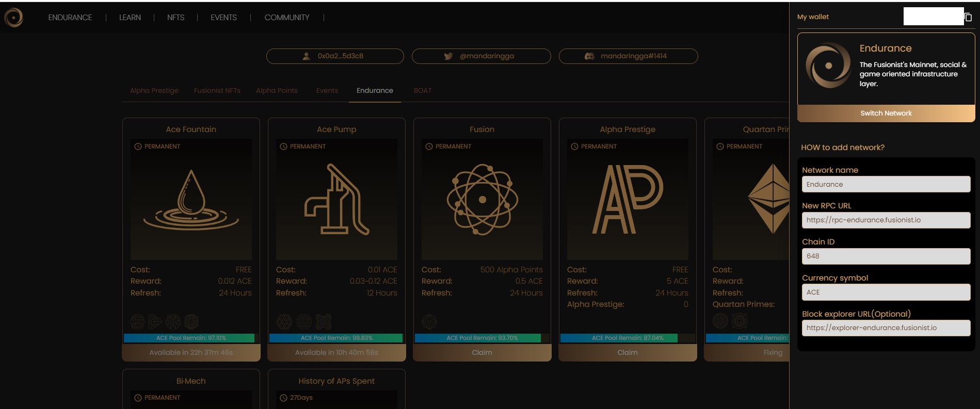Click second badge on Quartan Primes card
The width and height of the screenshot is (980, 409).
click(740, 321)
